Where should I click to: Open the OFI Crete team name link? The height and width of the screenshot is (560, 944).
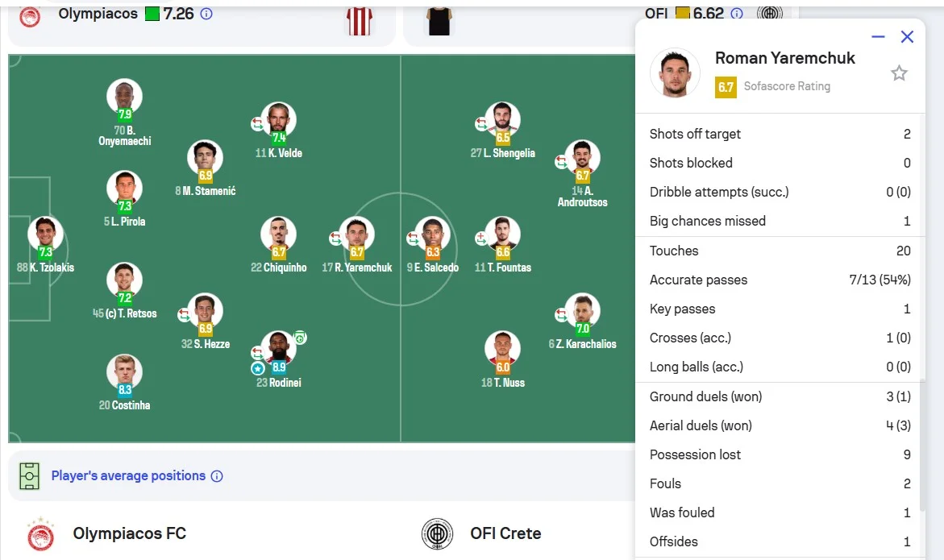[x=505, y=533]
